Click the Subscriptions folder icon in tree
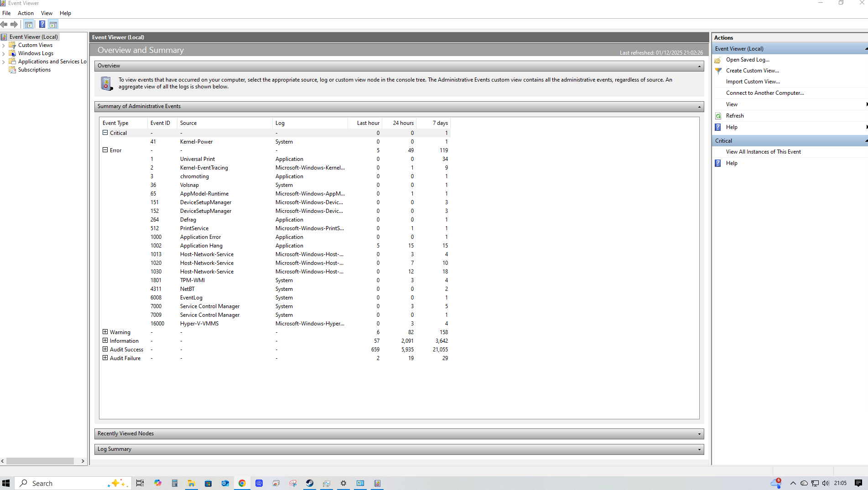 tap(12, 70)
